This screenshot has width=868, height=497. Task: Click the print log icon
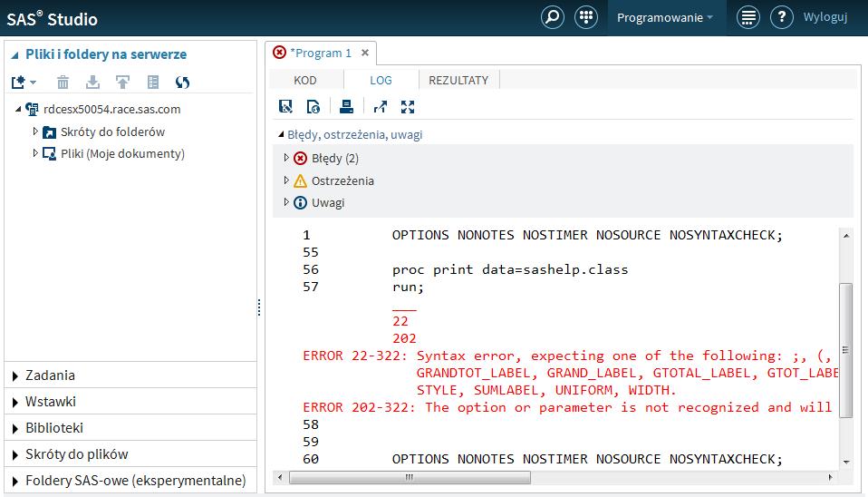coord(346,106)
